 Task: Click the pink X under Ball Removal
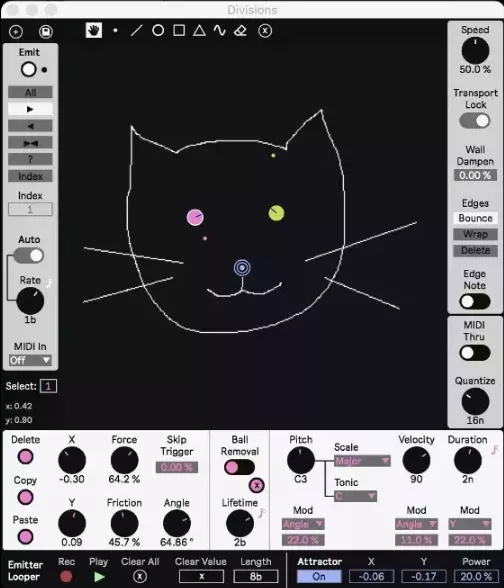256,486
